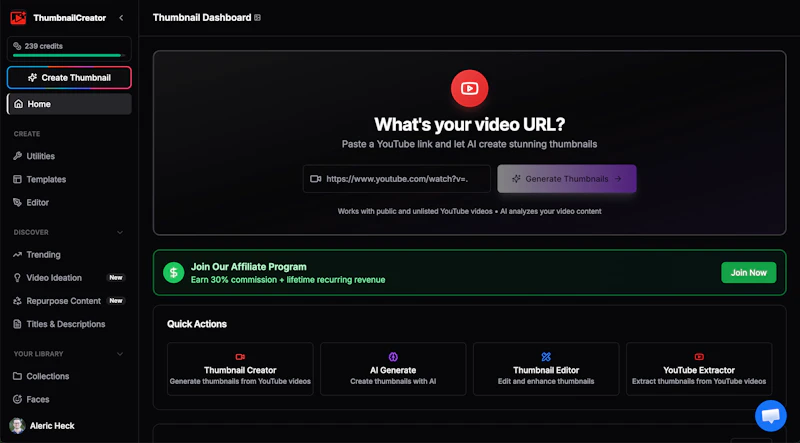Click the YouTube video URL input field
Image resolution: width=800 pixels, height=443 pixels.
coord(397,179)
